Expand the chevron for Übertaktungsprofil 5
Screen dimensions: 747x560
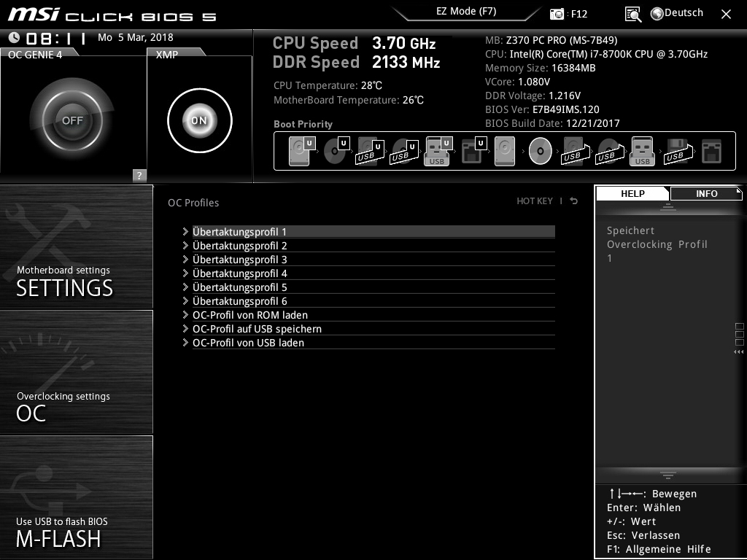click(185, 287)
